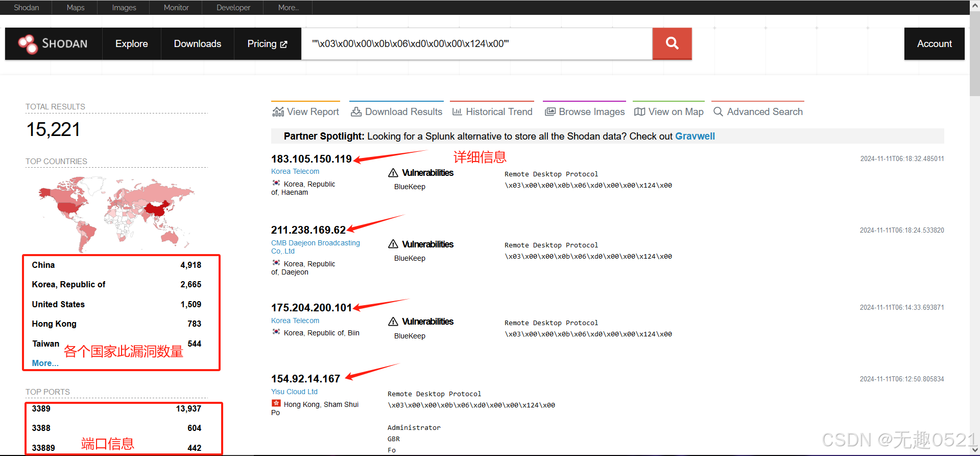980x456 pixels.
Task: Click the Pricing external link icon
Action: 283,44
